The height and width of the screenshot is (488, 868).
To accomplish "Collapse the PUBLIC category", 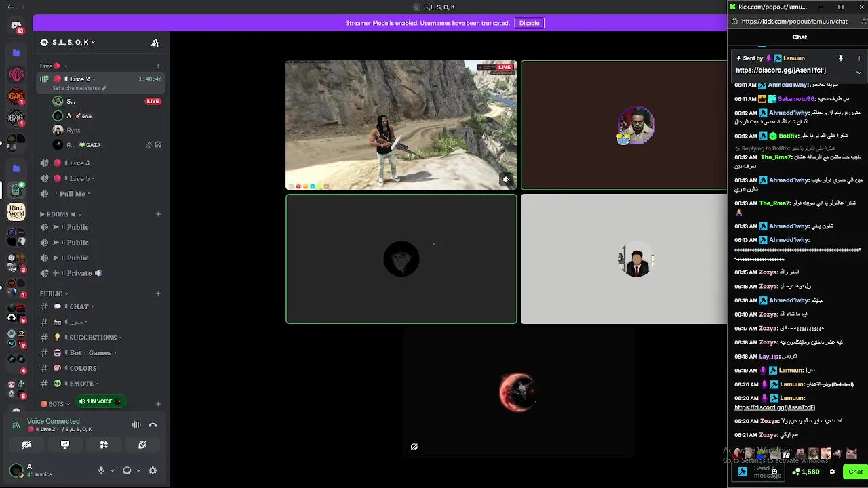I will click(x=54, y=293).
